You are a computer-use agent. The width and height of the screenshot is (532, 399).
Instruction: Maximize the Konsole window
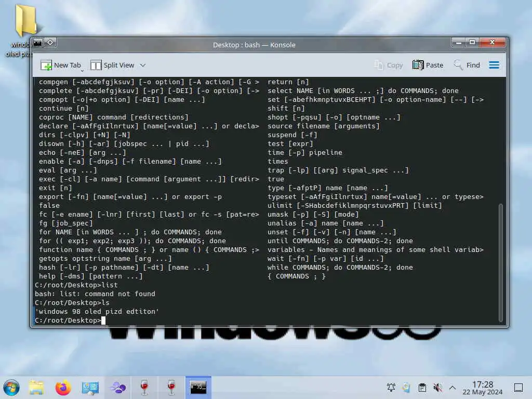(x=472, y=43)
